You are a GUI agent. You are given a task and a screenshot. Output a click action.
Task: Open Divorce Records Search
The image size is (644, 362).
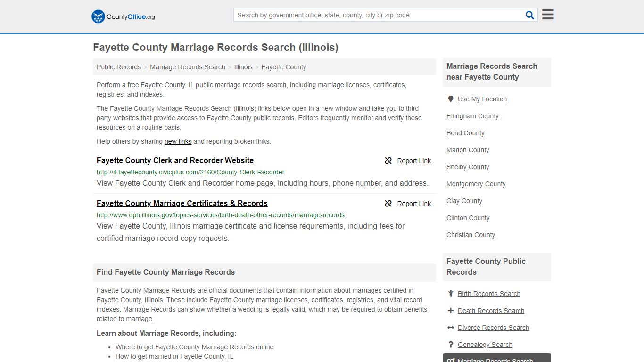(493, 328)
